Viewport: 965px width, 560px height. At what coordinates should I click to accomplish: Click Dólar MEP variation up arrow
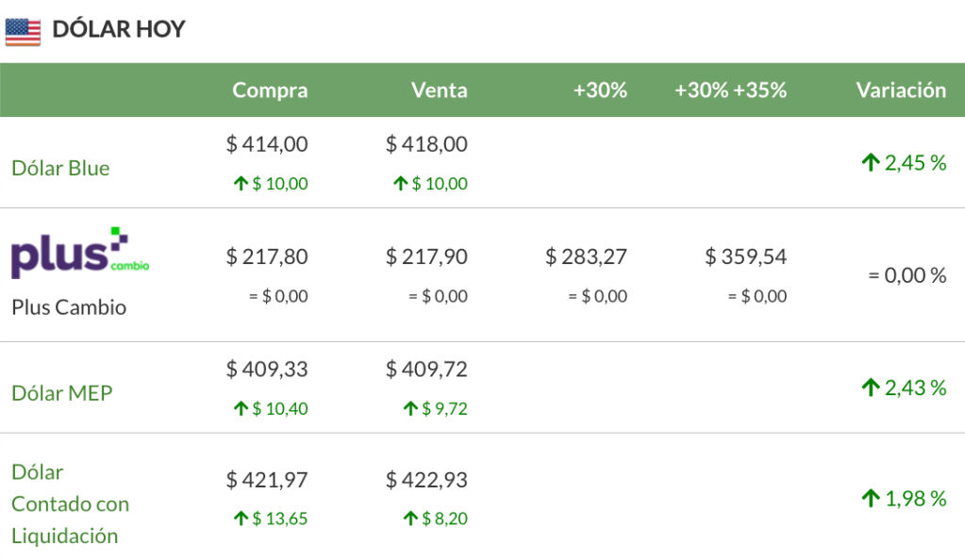870,387
